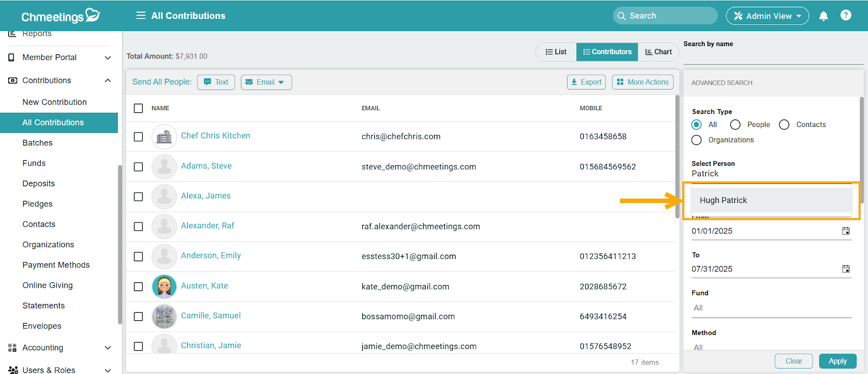868x374 pixels.
Task: Toggle the hamburger menu icon
Action: point(141,16)
